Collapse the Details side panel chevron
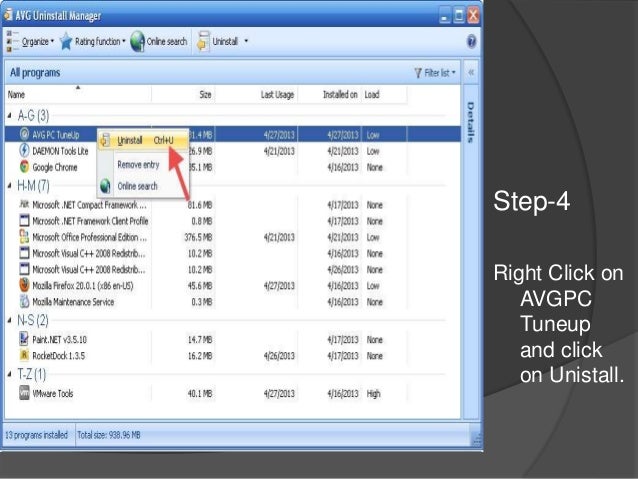638x479 pixels. point(471,73)
